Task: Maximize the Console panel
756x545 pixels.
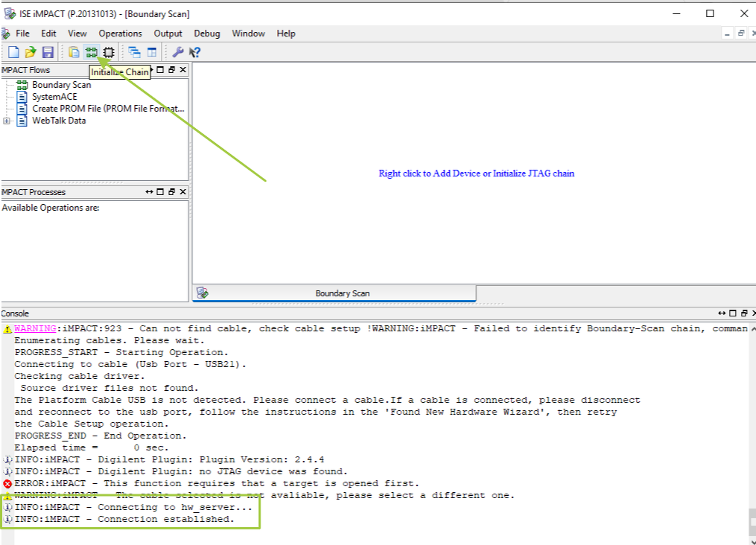Action: [x=733, y=313]
